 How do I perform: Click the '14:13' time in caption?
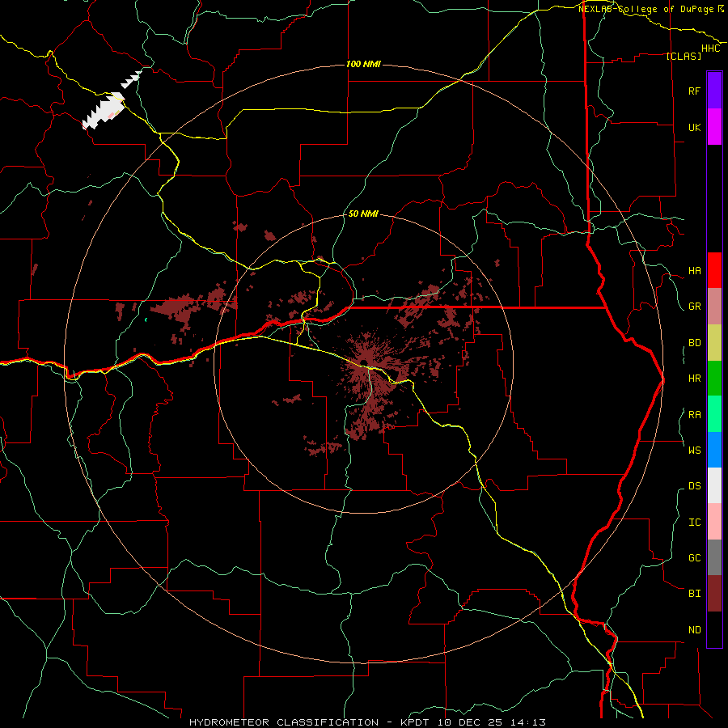528,722
